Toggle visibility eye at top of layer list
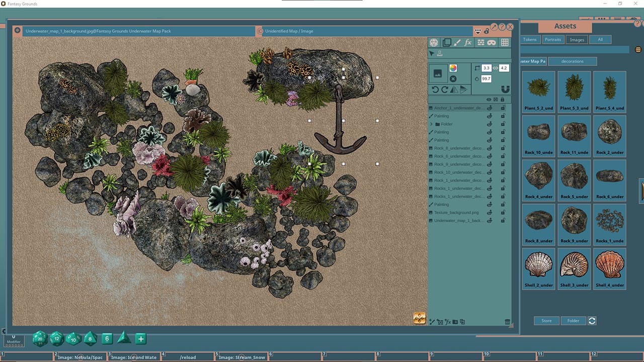 [490, 99]
